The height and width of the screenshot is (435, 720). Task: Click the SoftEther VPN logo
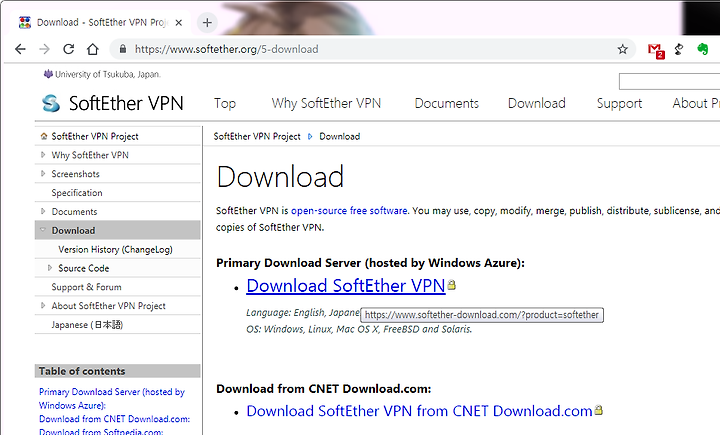pyautogui.click(x=112, y=103)
